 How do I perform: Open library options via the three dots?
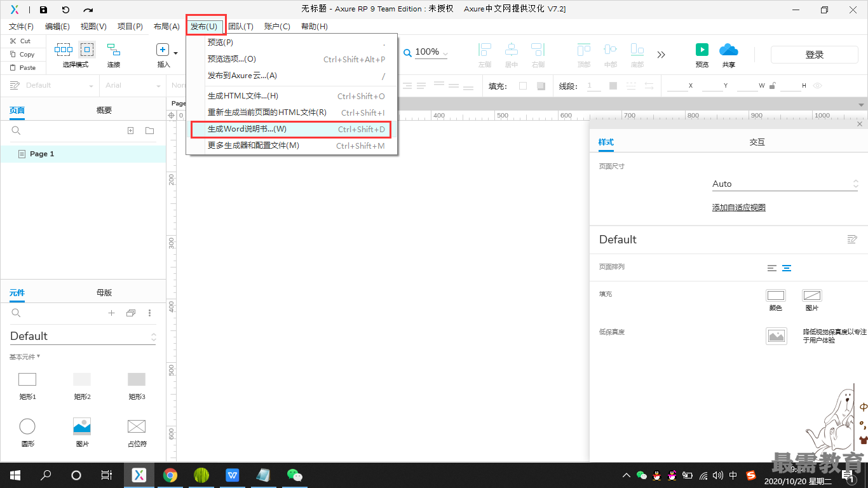pyautogui.click(x=150, y=313)
